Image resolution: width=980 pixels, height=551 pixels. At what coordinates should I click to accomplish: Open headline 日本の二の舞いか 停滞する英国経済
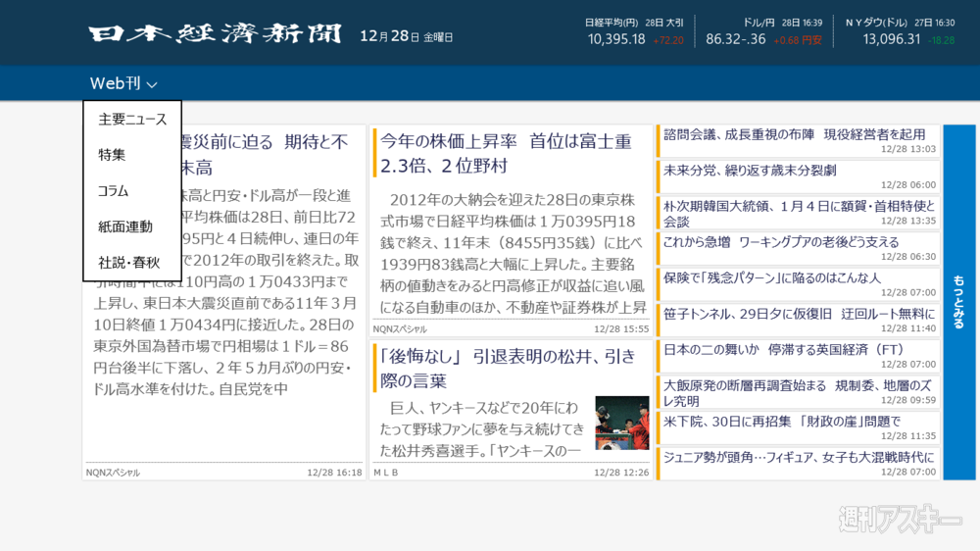pos(798,356)
